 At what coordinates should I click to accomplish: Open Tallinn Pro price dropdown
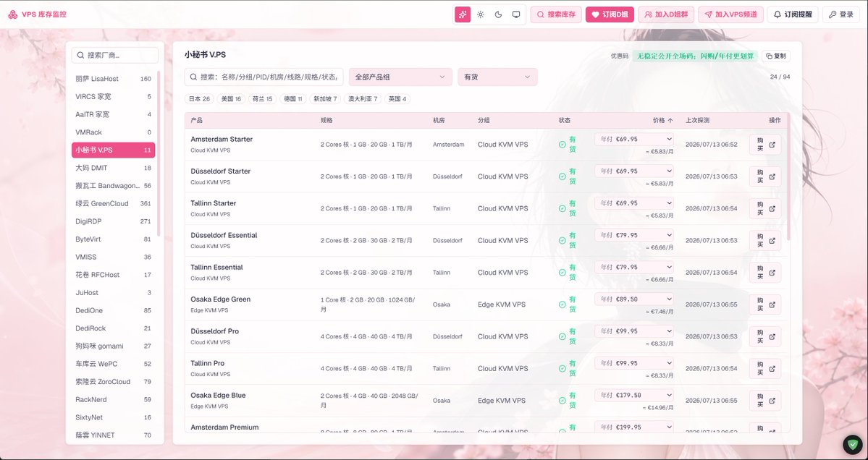[634, 363]
